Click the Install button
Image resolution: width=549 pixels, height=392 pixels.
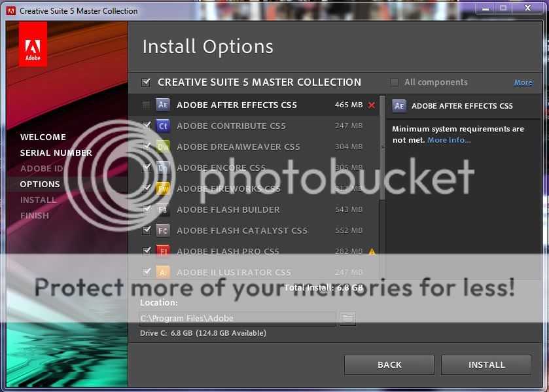pos(486,365)
